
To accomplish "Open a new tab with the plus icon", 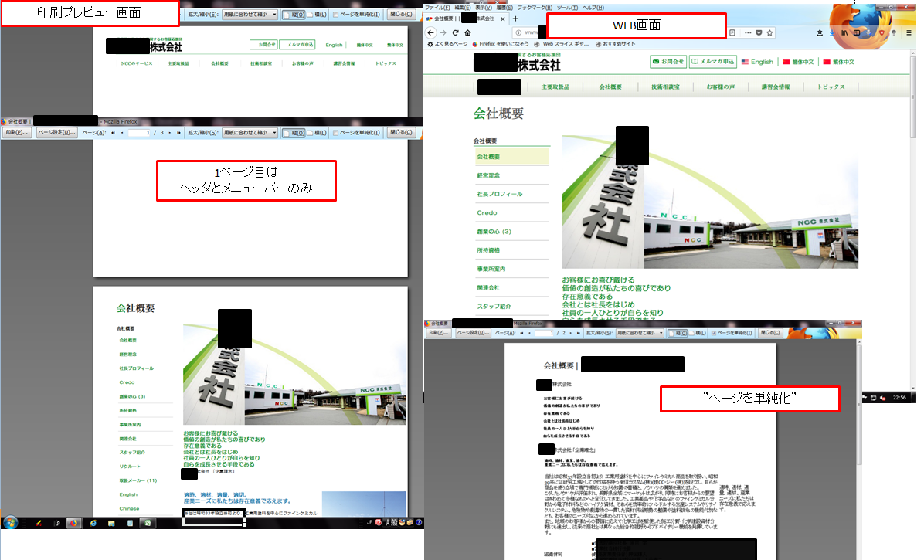I will coord(515,19).
